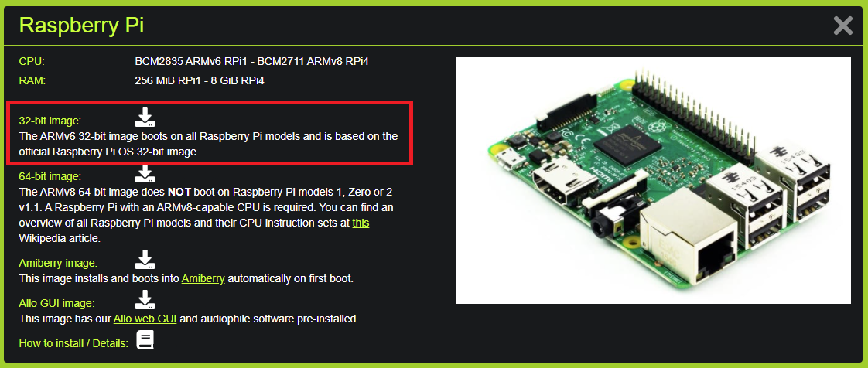
Task: Click the Raspberry Pi board photo
Action: [653, 180]
